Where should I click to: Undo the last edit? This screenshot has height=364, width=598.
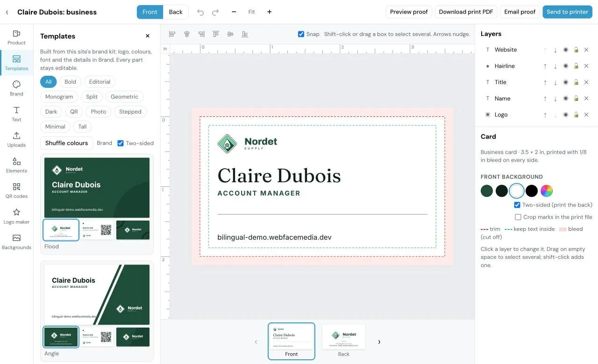click(x=200, y=12)
